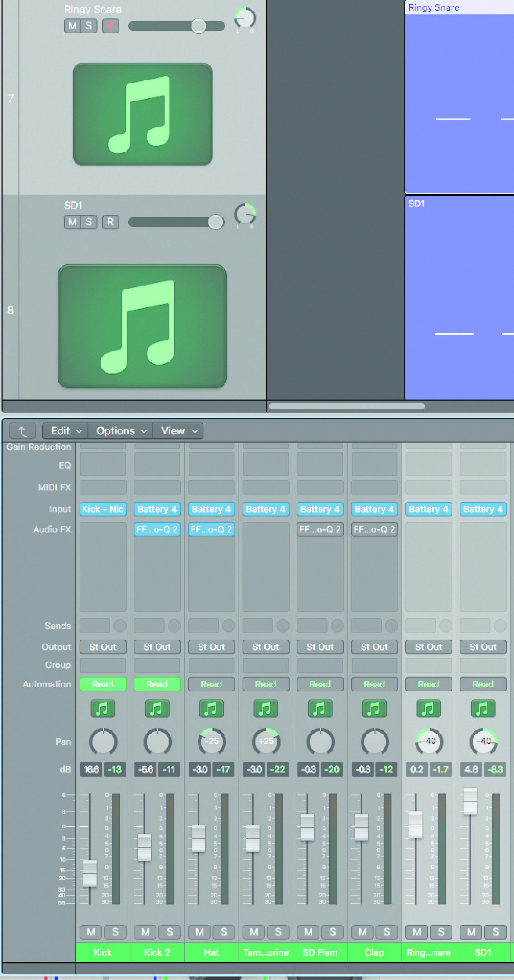This screenshot has width=514, height=980.
Task: Click the Hat channel instrument icon
Action: [x=211, y=709]
